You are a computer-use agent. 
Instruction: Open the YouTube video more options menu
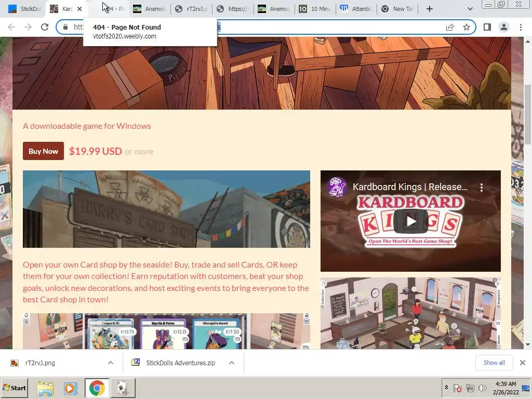482,187
